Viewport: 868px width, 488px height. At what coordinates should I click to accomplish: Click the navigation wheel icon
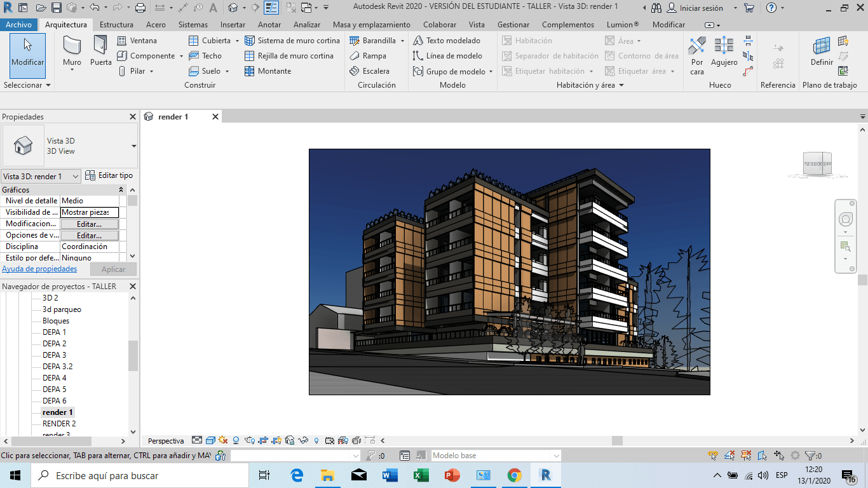tap(846, 220)
